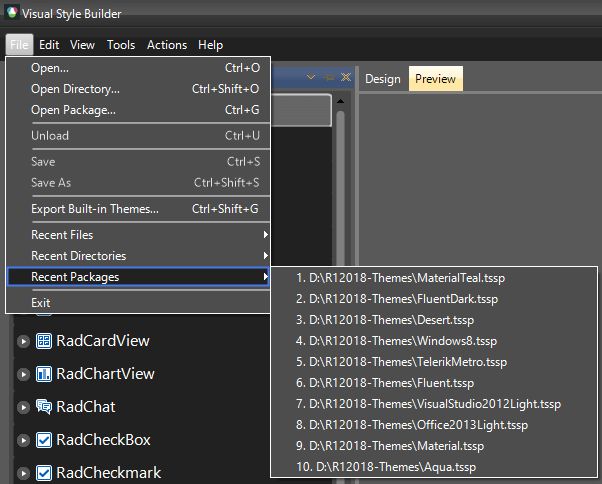Screen dimensions: 602x484
Task: Open recent package Aqua.tssp
Action: coord(434,467)
